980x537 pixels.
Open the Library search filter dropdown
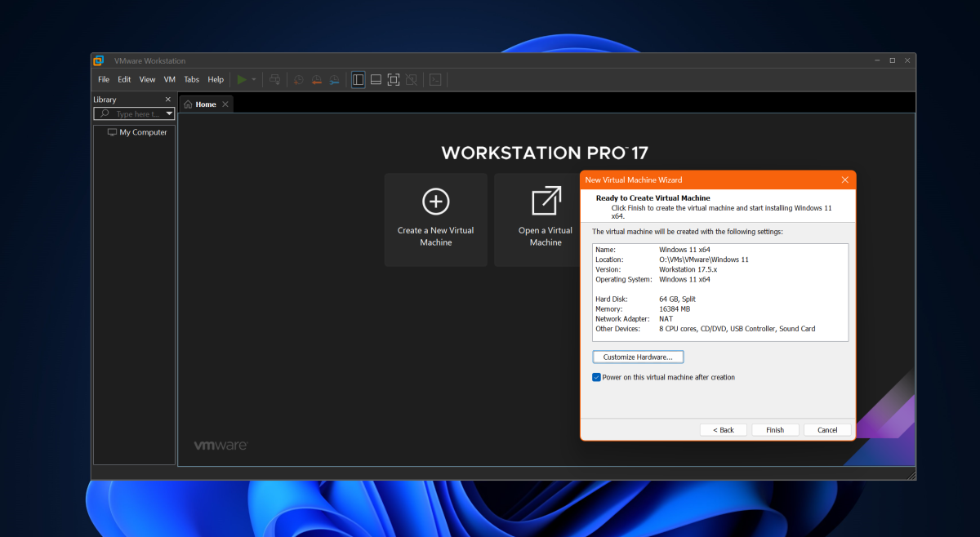(169, 113)
